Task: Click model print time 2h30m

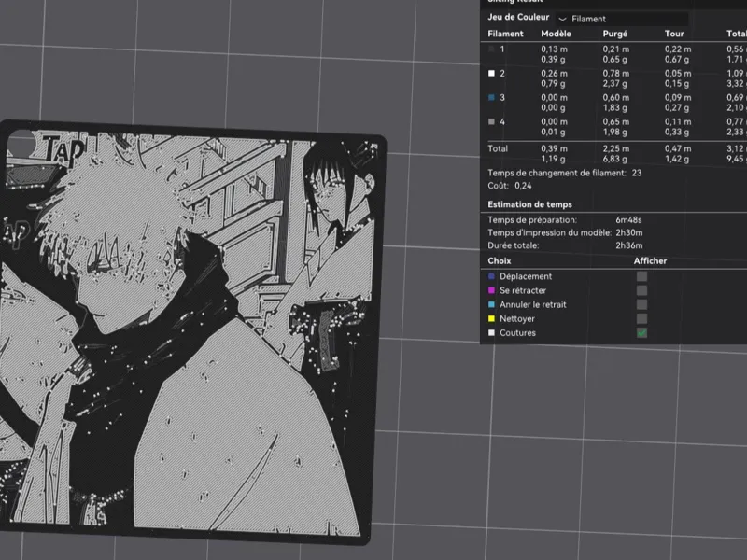Action: tap(628, 232)
